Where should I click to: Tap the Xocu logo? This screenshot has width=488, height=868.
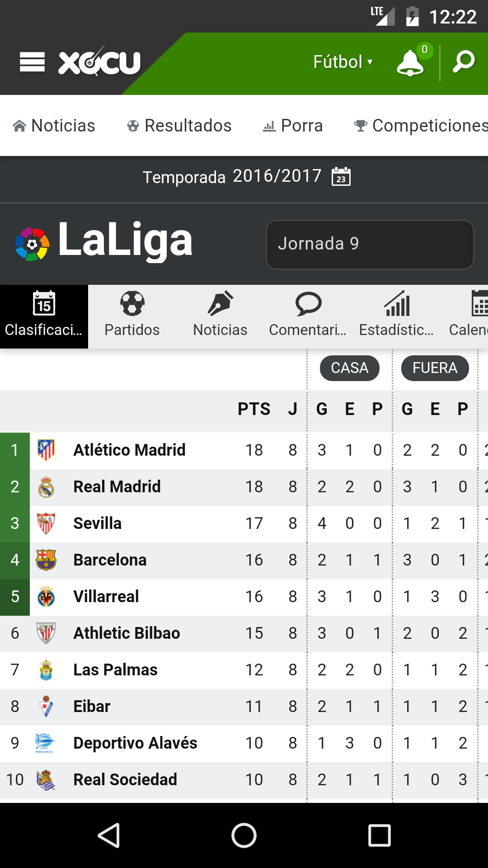pyautogui.click(x=100, y=62)
